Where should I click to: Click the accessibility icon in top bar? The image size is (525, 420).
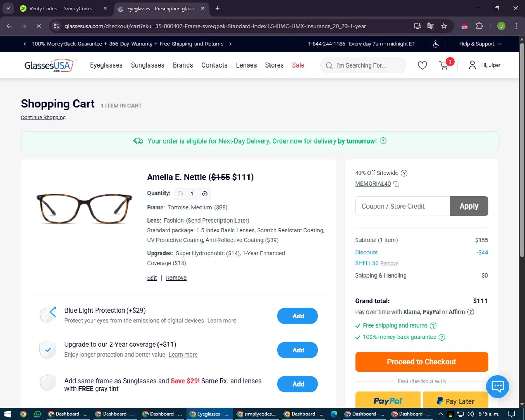point(436,44)
